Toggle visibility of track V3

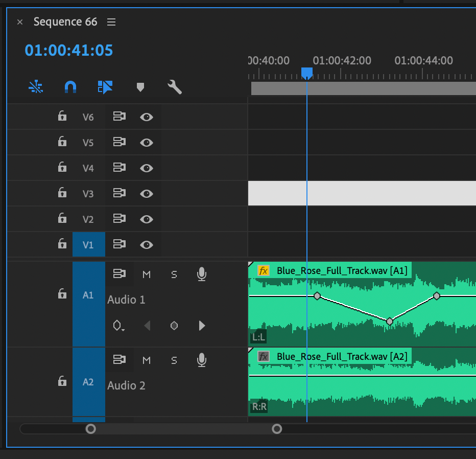click(x=146, y=193)
